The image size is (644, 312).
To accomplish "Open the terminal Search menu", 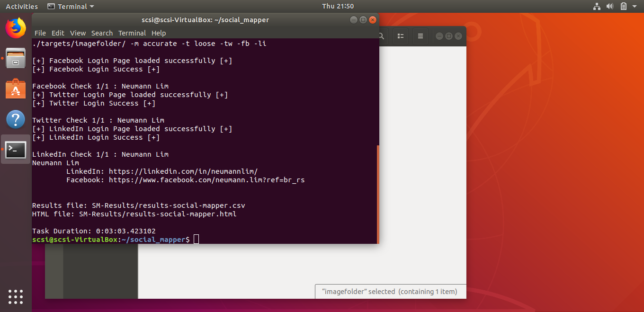I will click(102, 33).
